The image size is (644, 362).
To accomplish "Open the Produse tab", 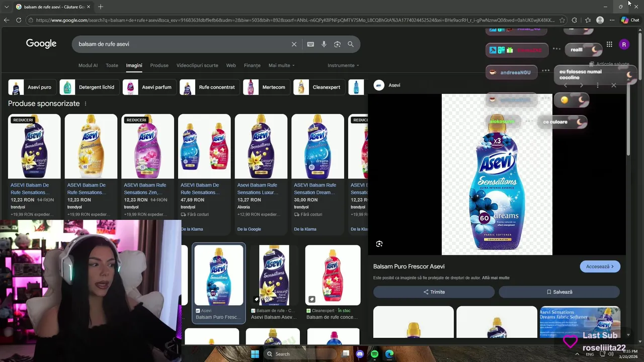I will [x=159, y=65].
